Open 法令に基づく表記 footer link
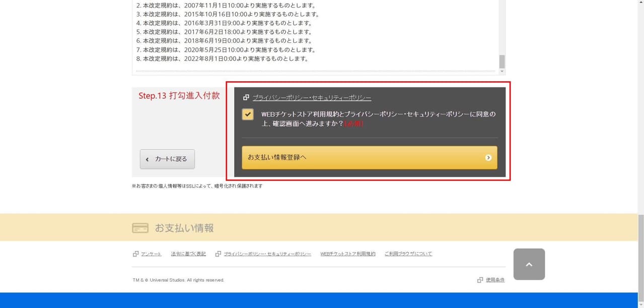This screenshot has width=644, height=308. pos(188,254)
